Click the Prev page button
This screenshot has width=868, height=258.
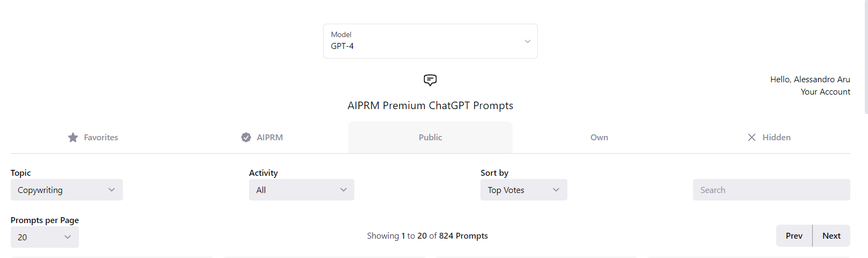point(794,235)
